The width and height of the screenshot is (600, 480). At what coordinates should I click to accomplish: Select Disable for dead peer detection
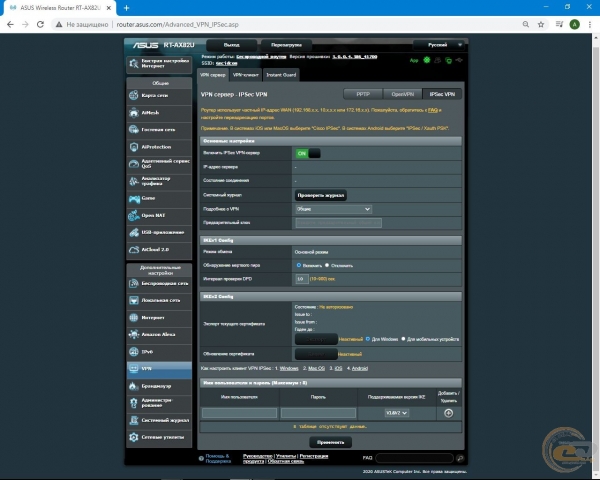[327, 265]
